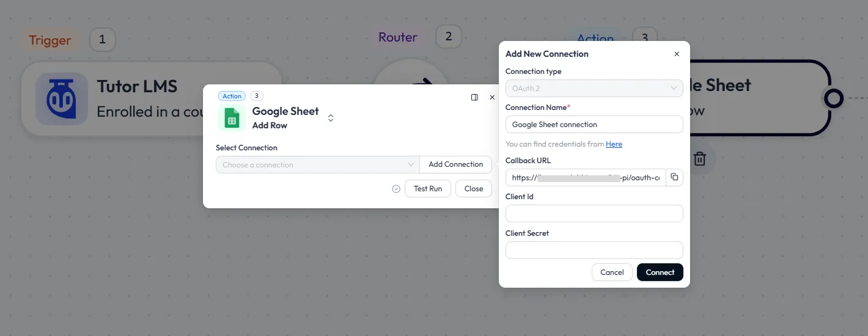This screenshot has height=336, width=868.
Task: Focus the Client Id field
Action: point(594,214)
